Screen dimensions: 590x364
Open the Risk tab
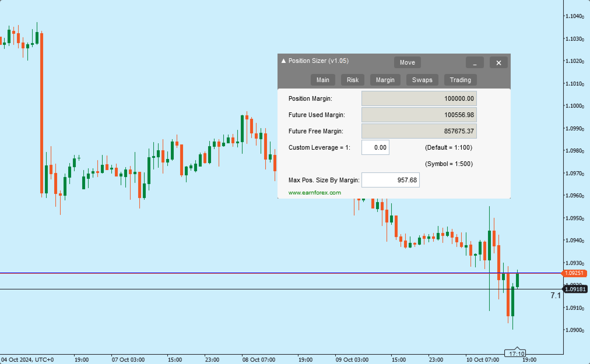[x=352, y=80]
